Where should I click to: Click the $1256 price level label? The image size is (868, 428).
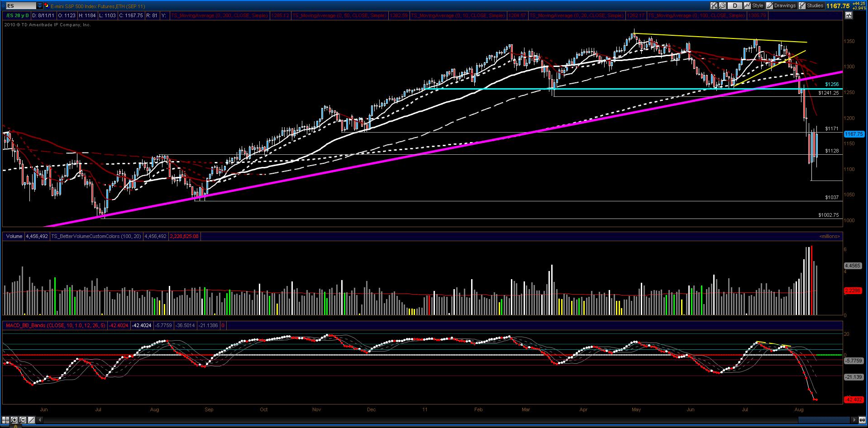[832, 84]
